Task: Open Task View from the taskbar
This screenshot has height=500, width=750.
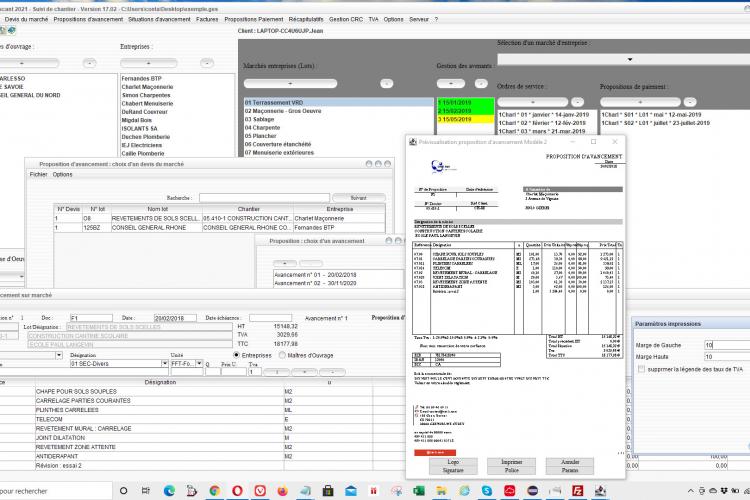Action: click(146, 490)
